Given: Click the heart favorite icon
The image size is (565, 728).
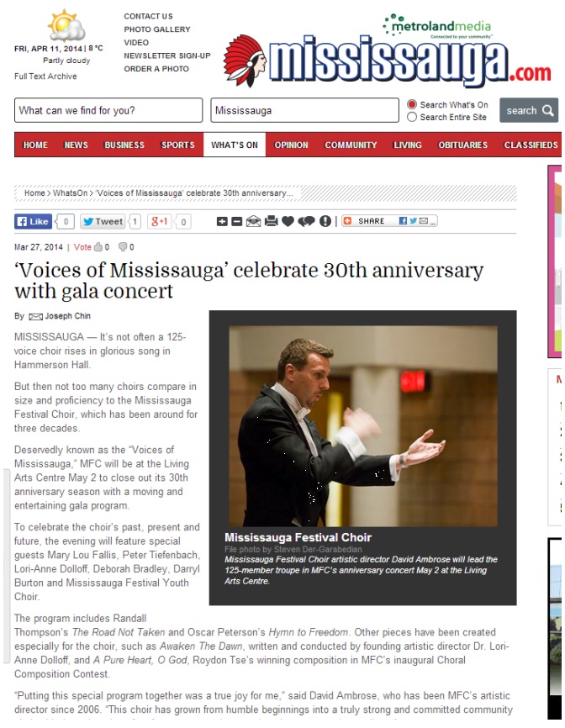Looking at the screenshot, I should click(288, 221).
